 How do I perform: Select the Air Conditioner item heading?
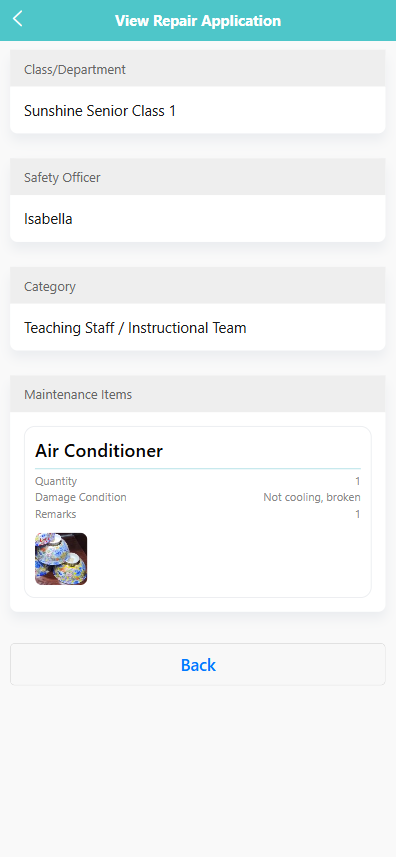click(99, 451)
